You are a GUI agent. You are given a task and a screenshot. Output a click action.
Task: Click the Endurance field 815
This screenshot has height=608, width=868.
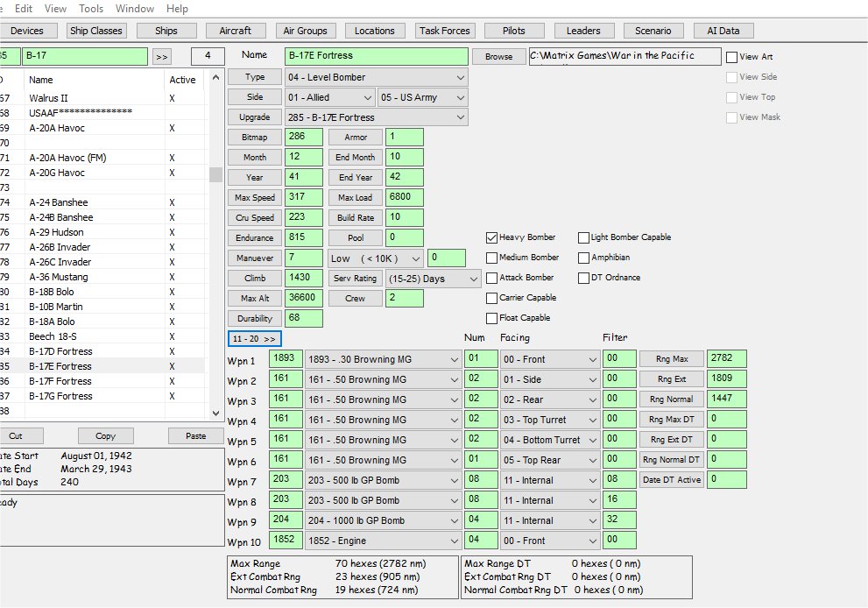point(303,237)
